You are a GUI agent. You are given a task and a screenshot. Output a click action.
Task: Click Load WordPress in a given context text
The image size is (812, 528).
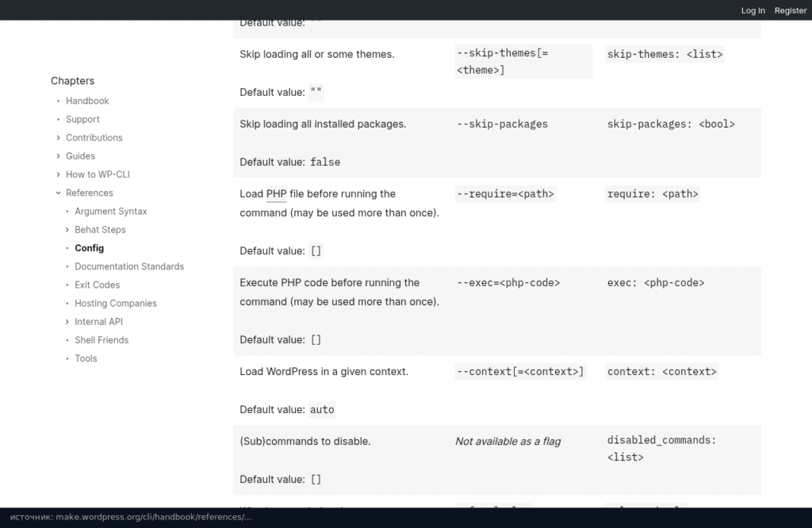[x=324, y=372]
